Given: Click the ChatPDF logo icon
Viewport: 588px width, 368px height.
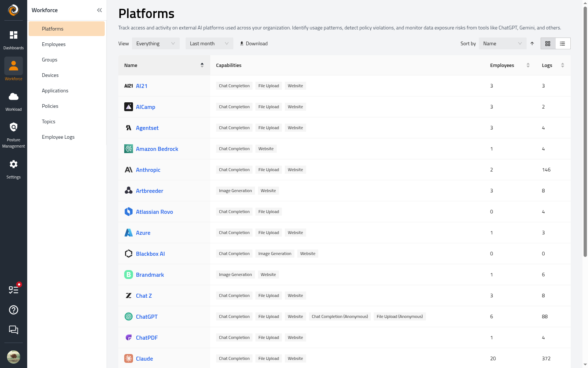Looking at the screenshot, I should tap(129, 337).
